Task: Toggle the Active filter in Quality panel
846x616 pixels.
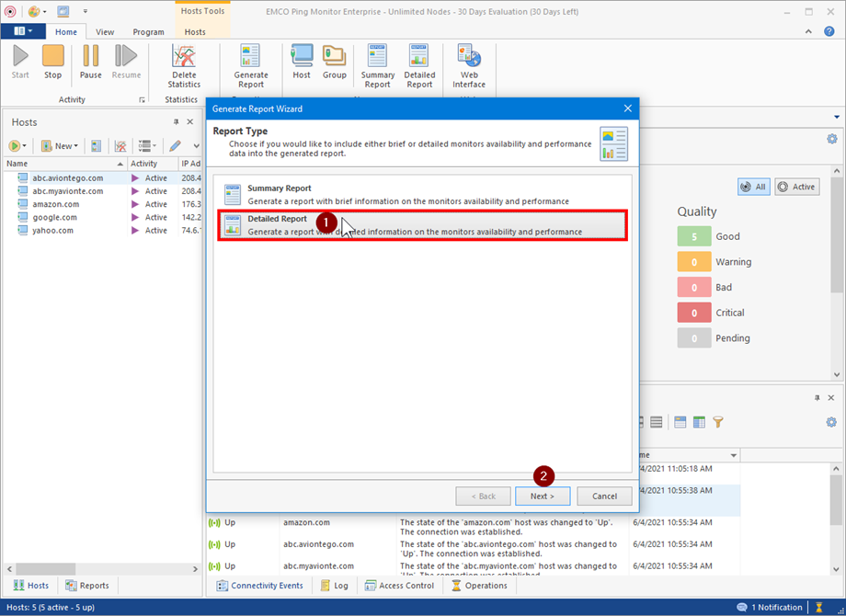Action: click(x=797, y=187)
